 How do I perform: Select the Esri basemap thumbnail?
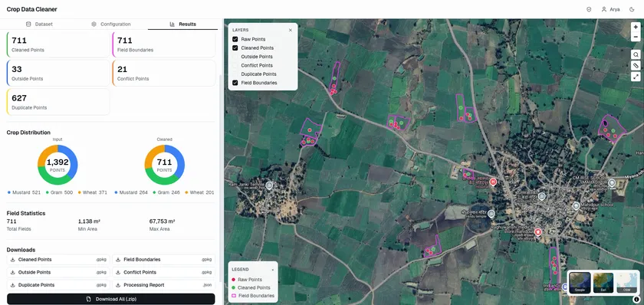pyautogui.click(x=603, y=283)
